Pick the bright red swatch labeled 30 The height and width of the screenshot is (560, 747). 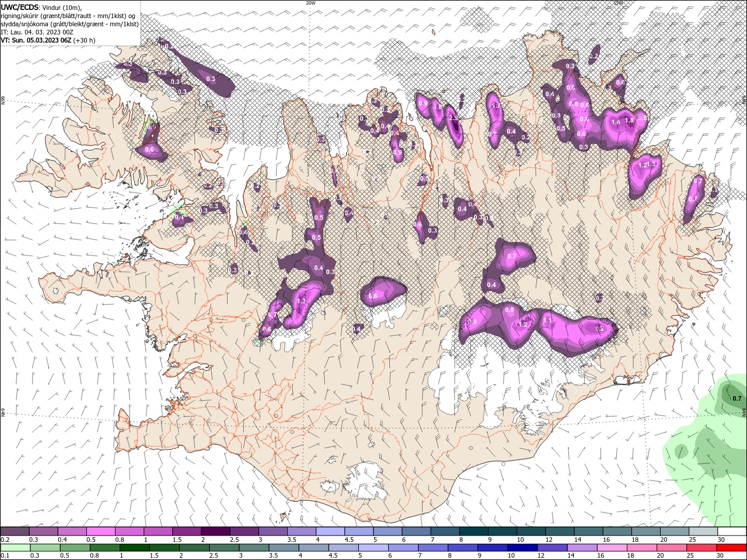pyautogui.click(x=732, y=548)
